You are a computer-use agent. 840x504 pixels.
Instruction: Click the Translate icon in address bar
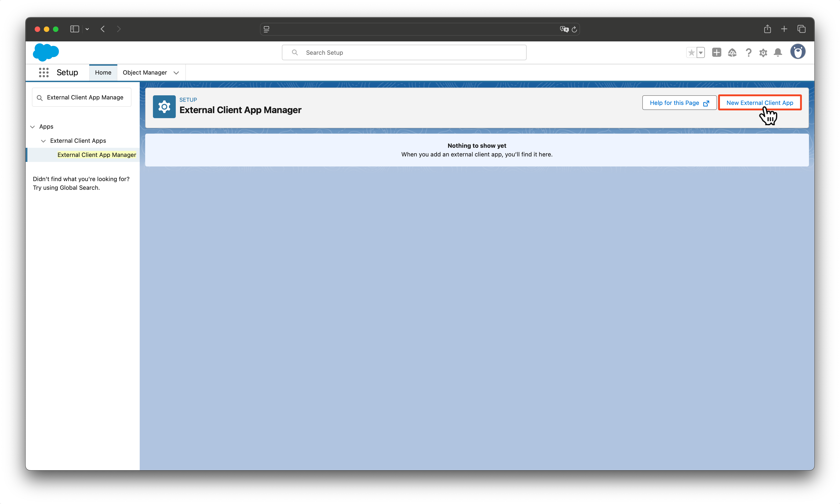pyautogui.click(x=564, y=29)
